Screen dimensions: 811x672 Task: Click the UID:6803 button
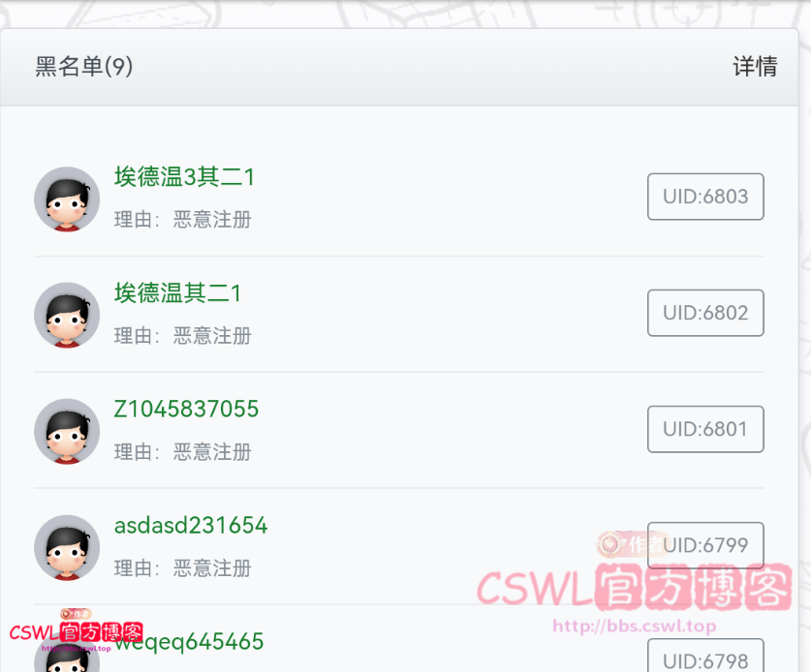705,197
